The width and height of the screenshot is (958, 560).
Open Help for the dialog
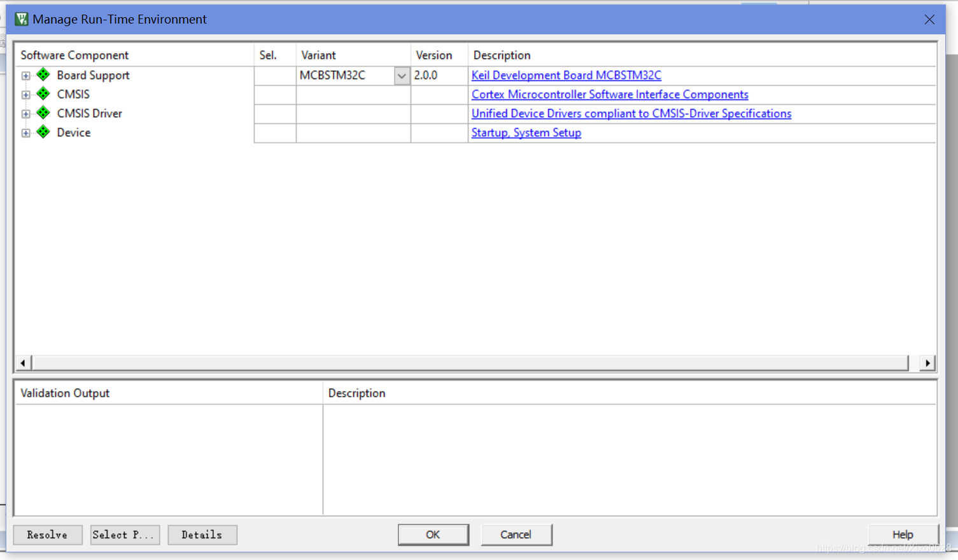click(x=903, y=535)
